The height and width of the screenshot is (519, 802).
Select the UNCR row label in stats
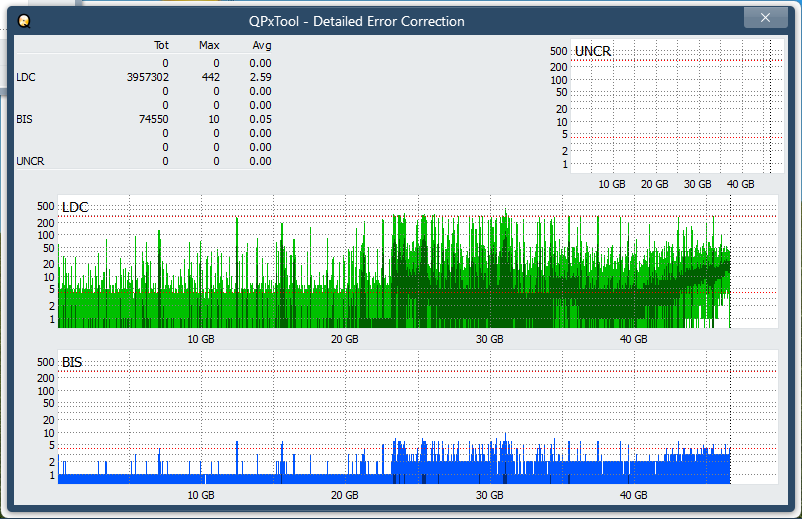pos(30,161)
